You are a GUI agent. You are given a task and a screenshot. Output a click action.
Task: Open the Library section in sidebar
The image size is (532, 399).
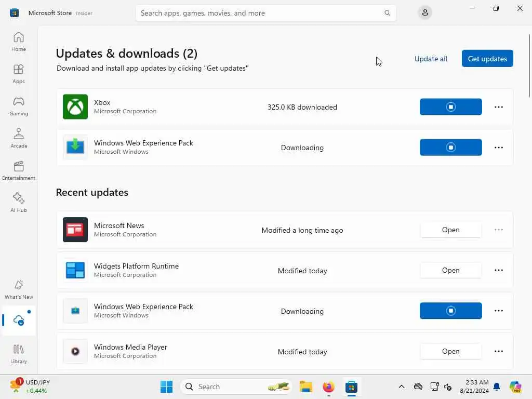point(19,354)
